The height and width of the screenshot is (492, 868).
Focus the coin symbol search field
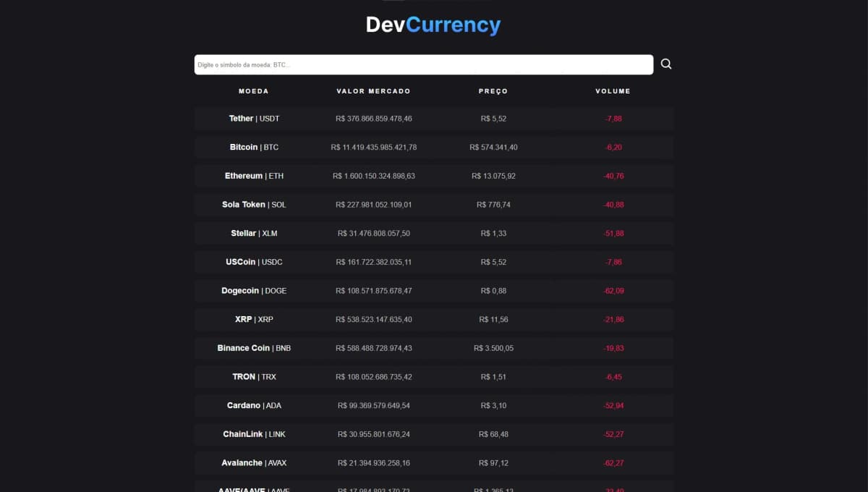pos(424,64)
